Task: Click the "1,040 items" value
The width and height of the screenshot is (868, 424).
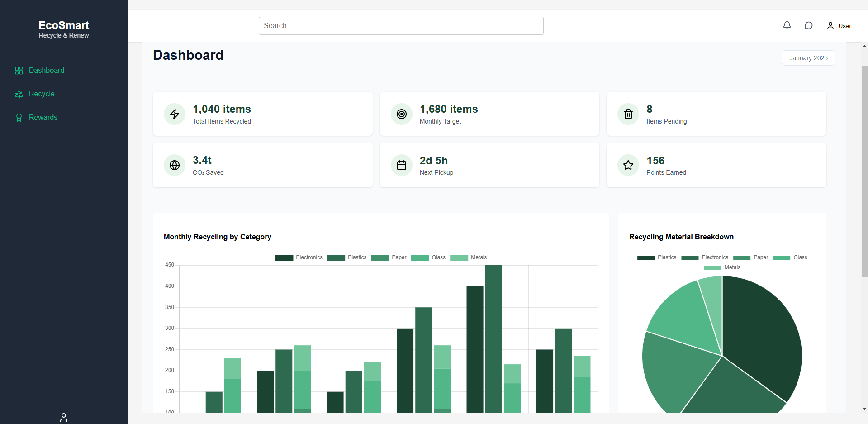Action: point(222,109)
